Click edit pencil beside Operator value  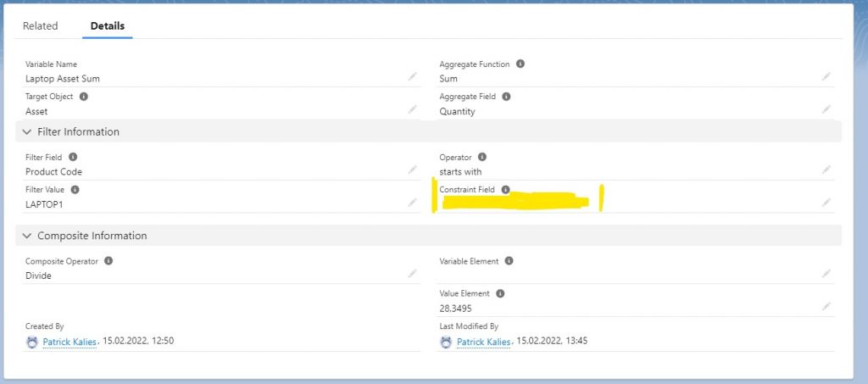826,170
